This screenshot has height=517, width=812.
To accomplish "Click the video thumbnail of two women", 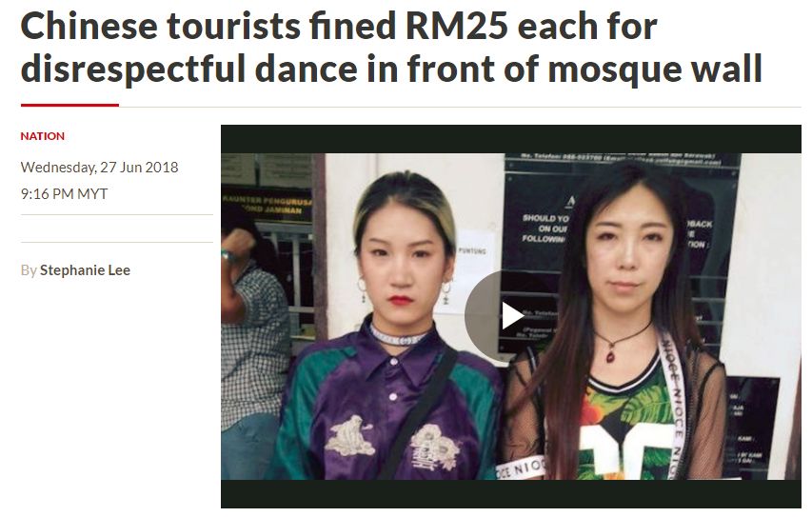I will point(510,316).
